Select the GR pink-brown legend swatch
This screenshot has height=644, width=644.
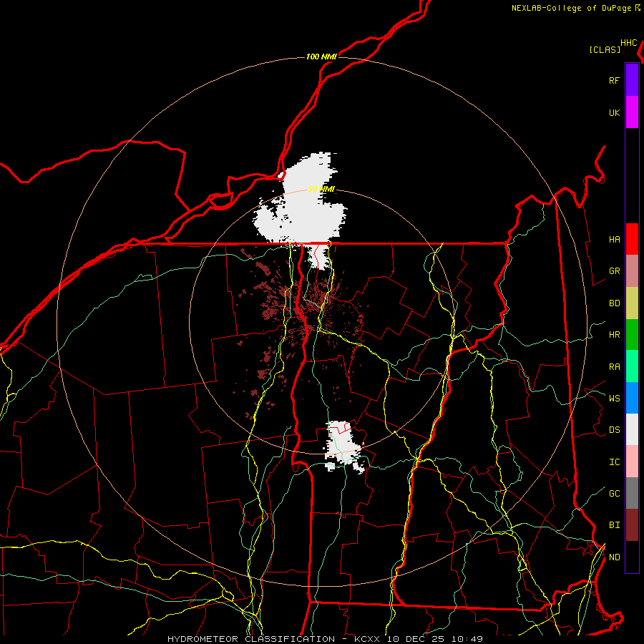632,271
